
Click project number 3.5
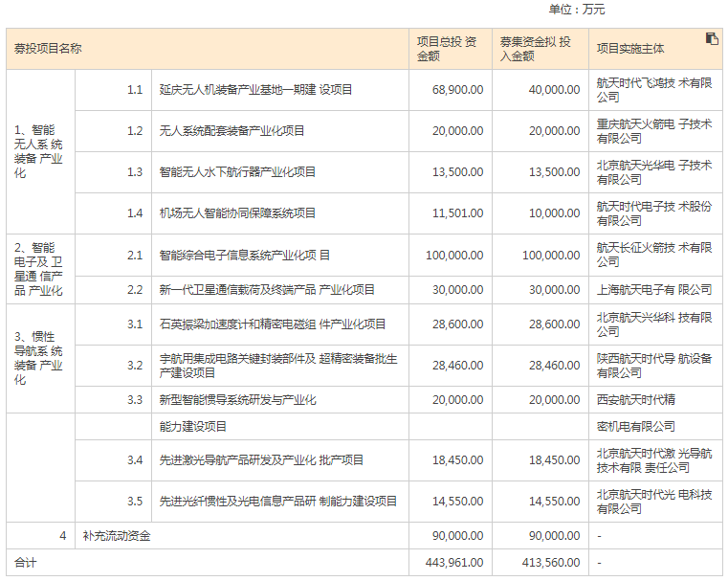[135, 502]
